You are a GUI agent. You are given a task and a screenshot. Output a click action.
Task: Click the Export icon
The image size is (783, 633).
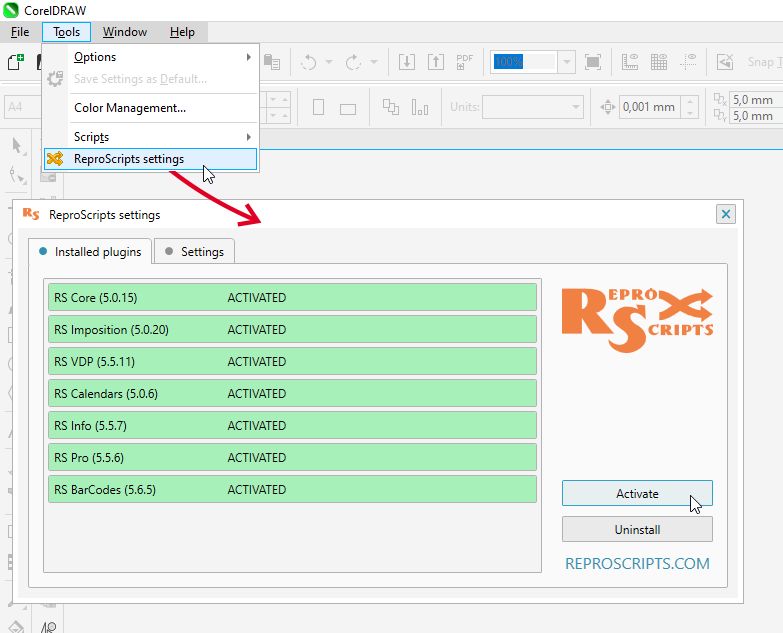tap(435, 62)
